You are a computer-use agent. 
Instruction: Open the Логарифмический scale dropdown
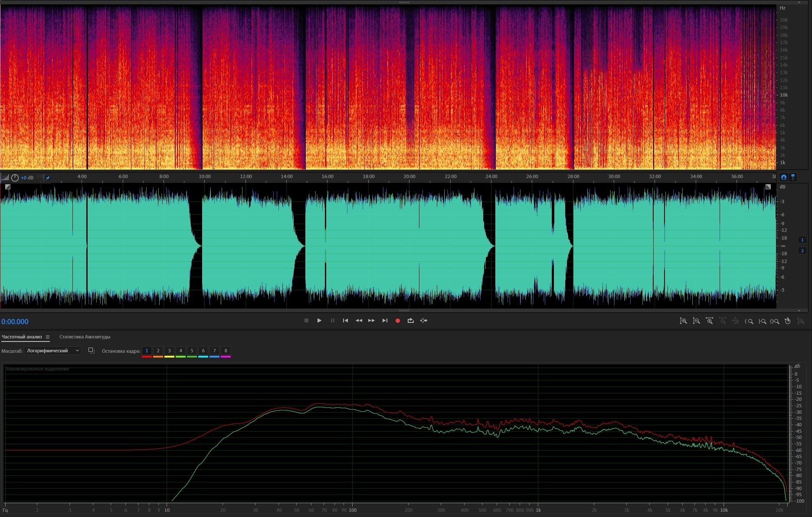(53, 351)
